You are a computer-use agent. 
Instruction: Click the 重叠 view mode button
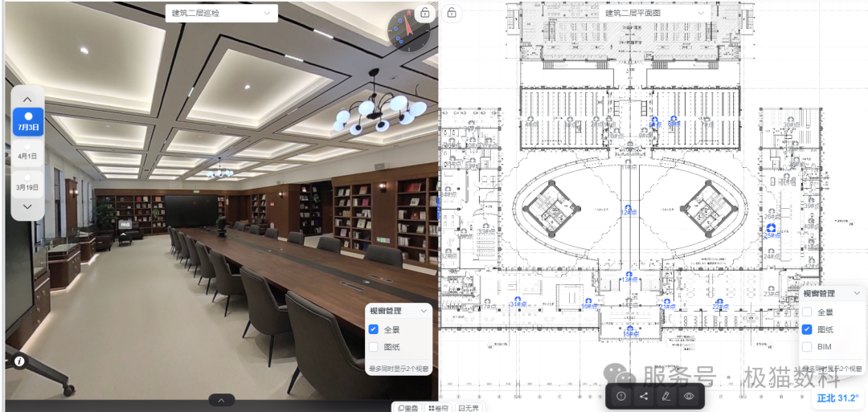(407, 408)
